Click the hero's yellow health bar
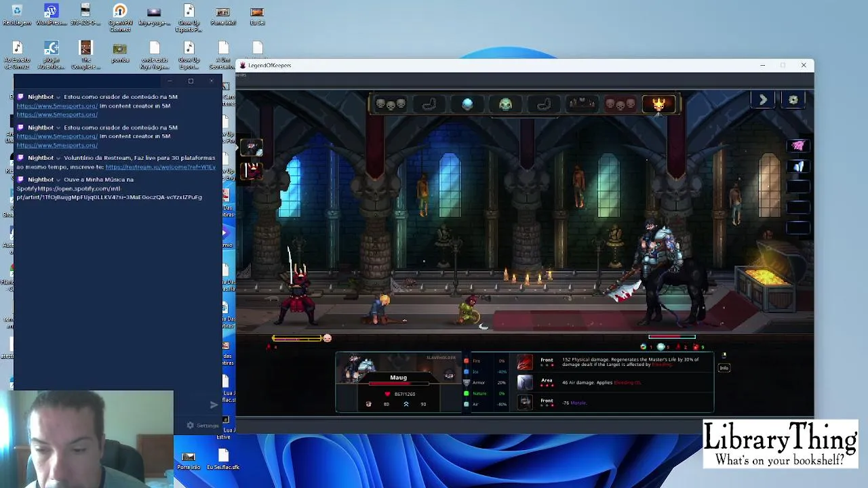This screenshot has width=868, height=488. 297,338
